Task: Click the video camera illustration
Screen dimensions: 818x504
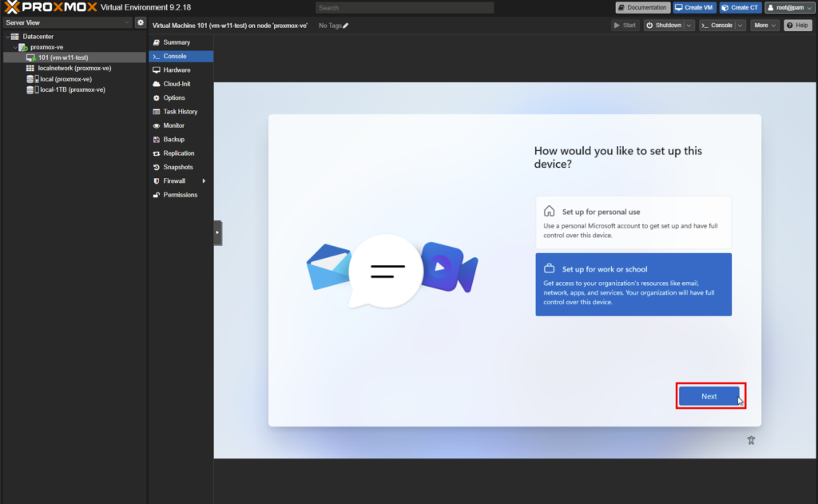Action: (x=449, y=267)
